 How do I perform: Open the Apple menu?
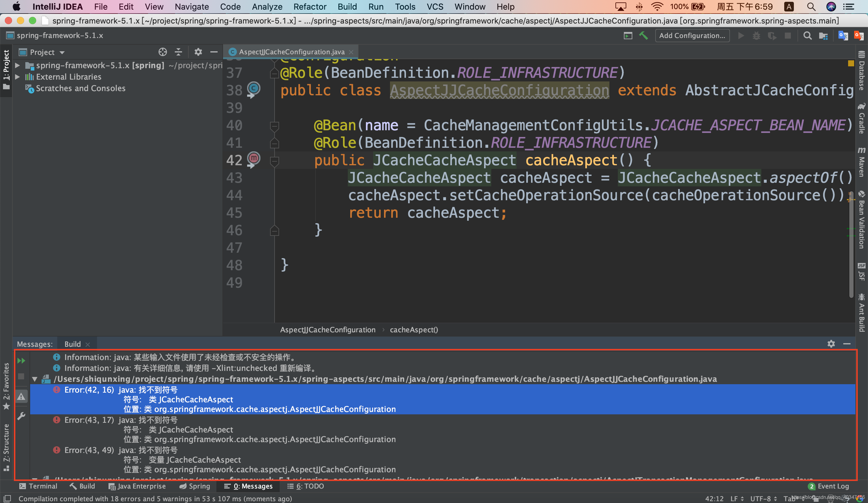(16, 7)
